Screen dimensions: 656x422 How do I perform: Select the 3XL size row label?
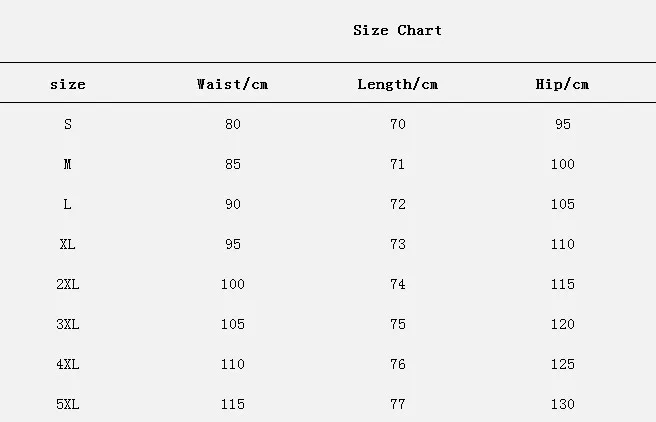[x=68, y=324]
